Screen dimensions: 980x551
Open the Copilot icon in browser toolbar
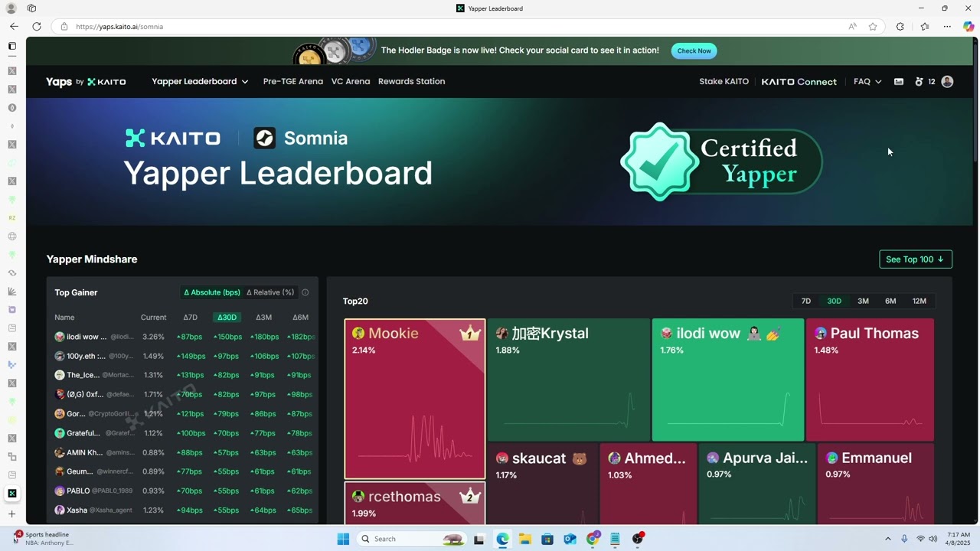[x=969, y=26]
